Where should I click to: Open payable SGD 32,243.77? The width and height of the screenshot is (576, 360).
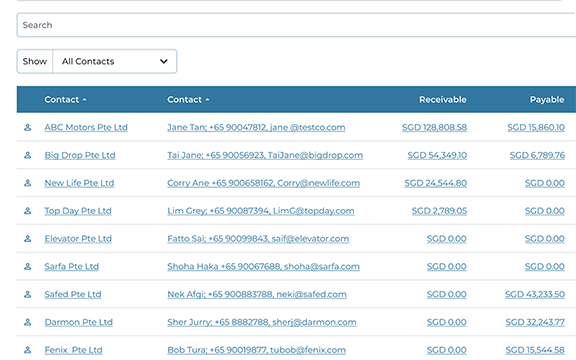pos(535,322)
